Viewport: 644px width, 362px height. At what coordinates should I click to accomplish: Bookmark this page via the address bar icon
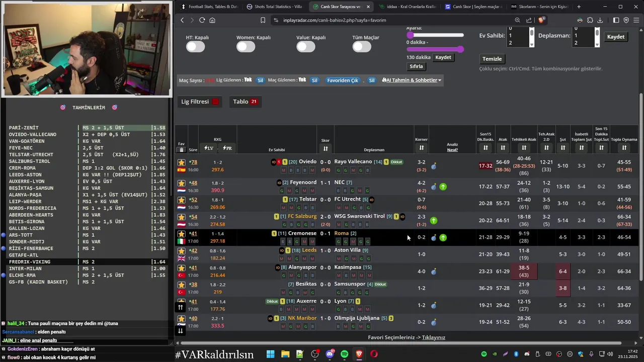click(x=263, y=20)
